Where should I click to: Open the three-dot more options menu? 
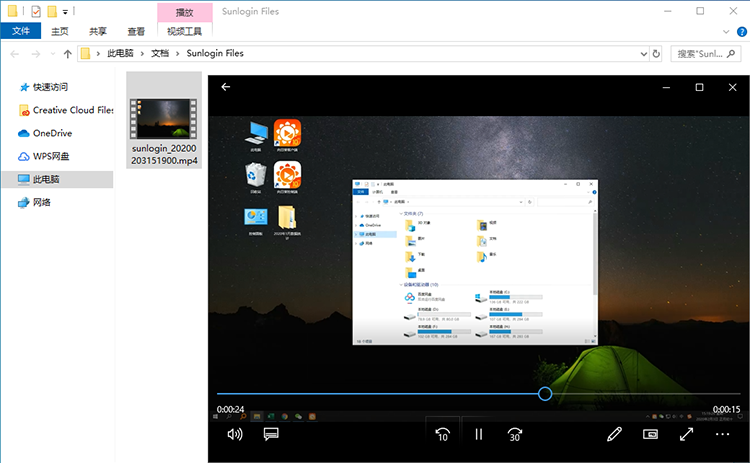[723, 434]
